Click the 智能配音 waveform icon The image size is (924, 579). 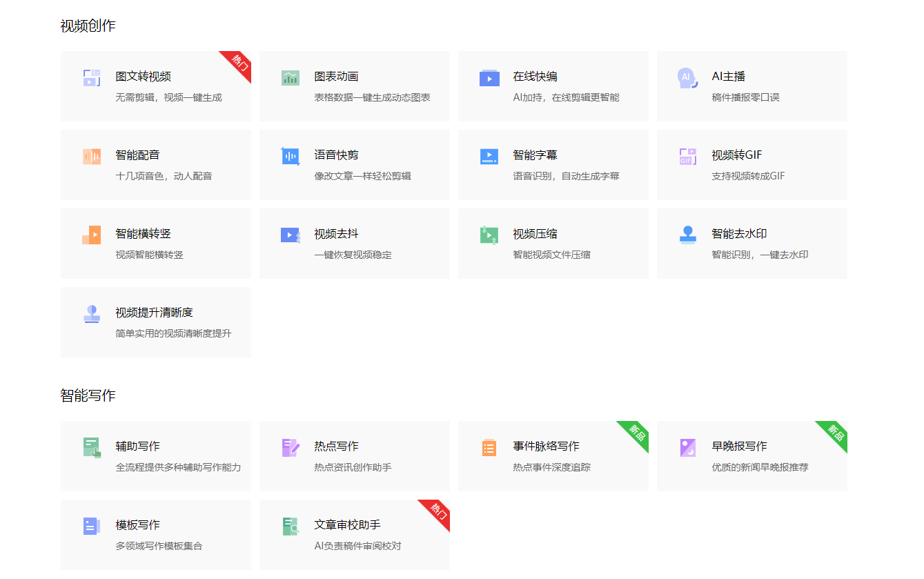(x=92, y=157)
